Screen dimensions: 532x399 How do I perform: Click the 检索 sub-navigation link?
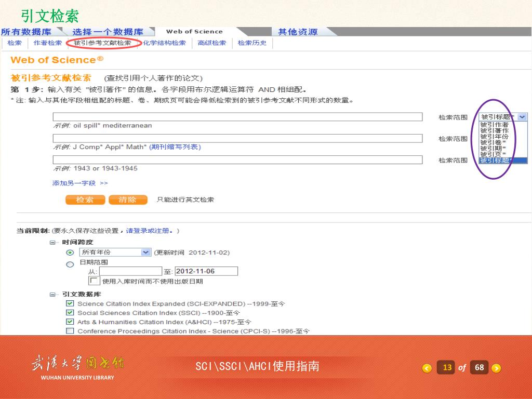[15, 43]
